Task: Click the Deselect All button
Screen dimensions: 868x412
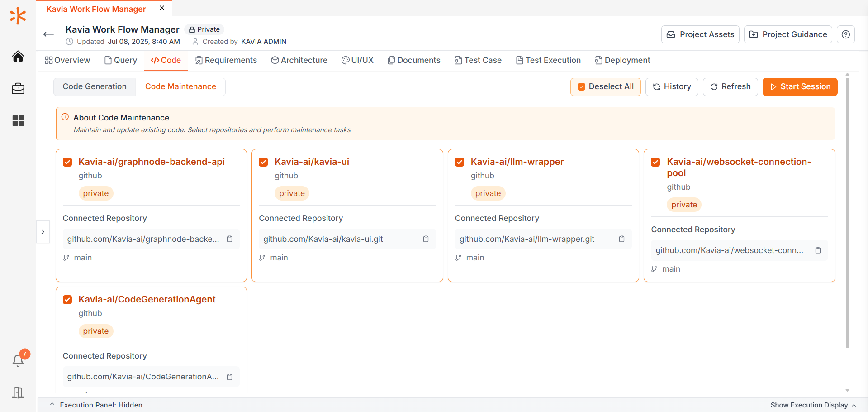Action: 605,86
